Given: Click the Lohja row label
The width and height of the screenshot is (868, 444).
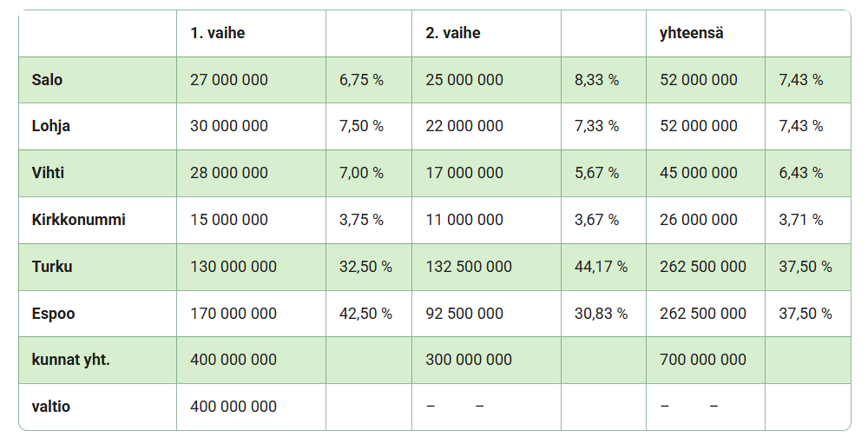Looking at the screenshot, I should tap(50, 126).
